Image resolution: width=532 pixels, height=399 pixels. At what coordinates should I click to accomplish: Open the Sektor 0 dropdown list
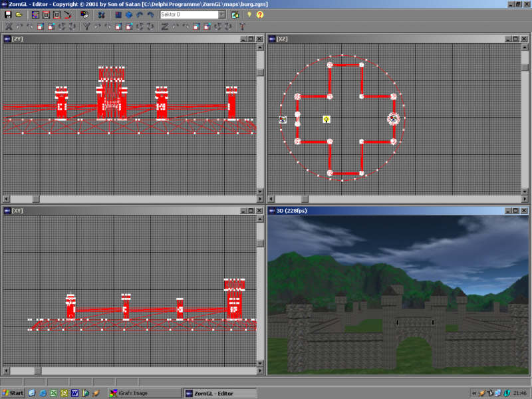222,14
